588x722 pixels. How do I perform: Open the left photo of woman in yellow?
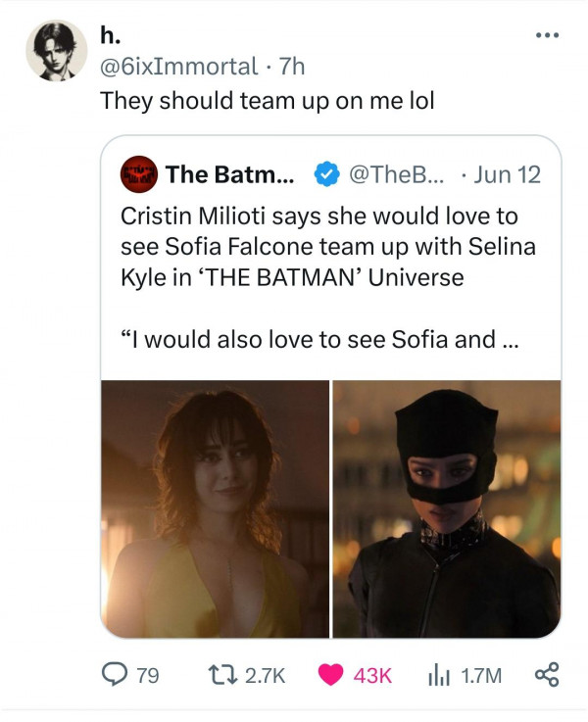point(216,508)
